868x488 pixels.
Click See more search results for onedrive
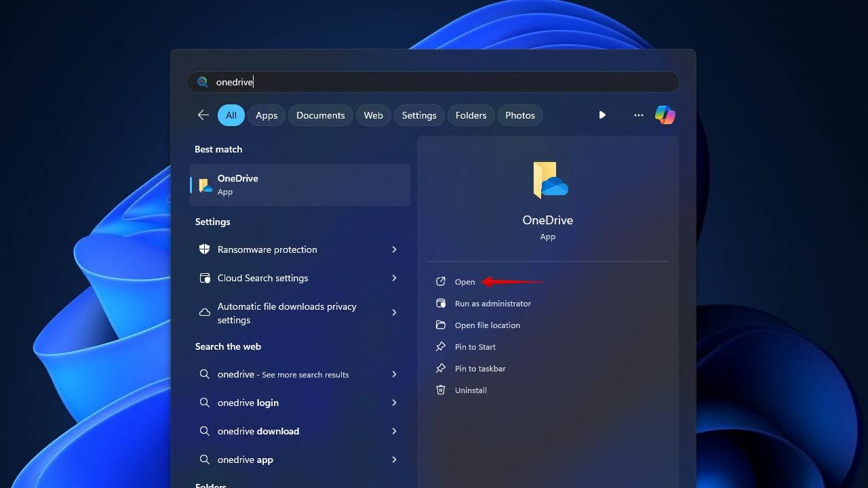(282, 374)
